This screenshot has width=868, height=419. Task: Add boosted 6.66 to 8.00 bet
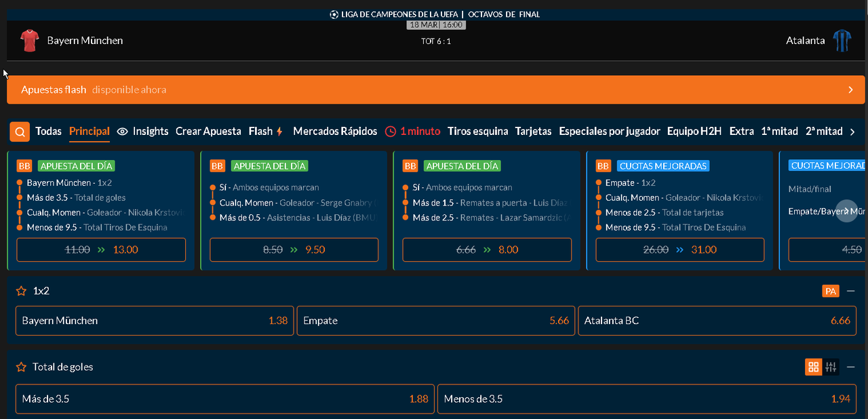point(487,250)
